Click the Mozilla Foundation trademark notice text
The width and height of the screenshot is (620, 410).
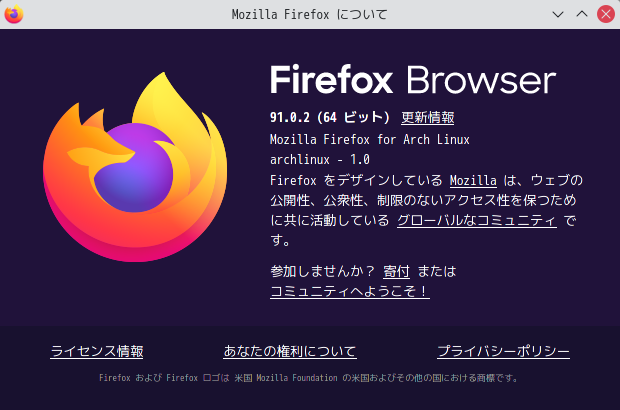click(x=308, y=378)
